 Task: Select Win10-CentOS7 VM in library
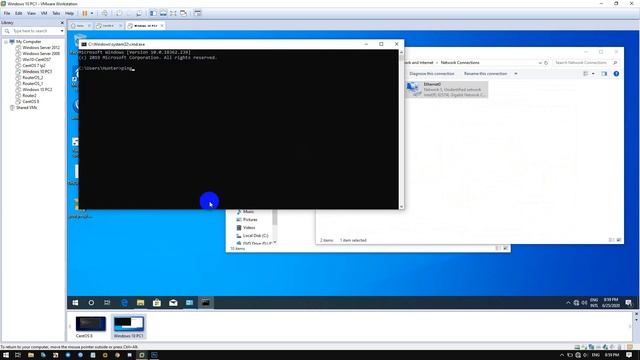[x=36, y=60]
